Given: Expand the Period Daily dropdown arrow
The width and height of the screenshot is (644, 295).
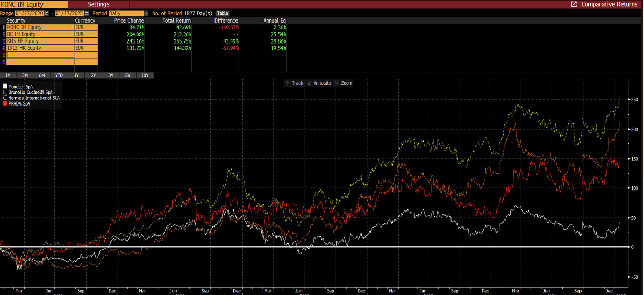Looking at the screenshot, I should click(146, 13).
